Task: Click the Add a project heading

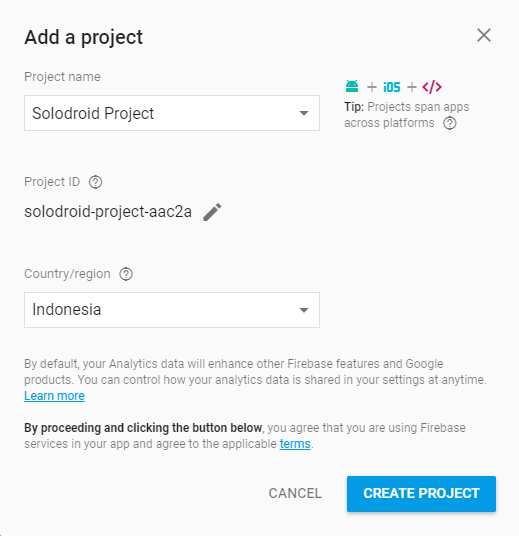Action: pos(84,37)
